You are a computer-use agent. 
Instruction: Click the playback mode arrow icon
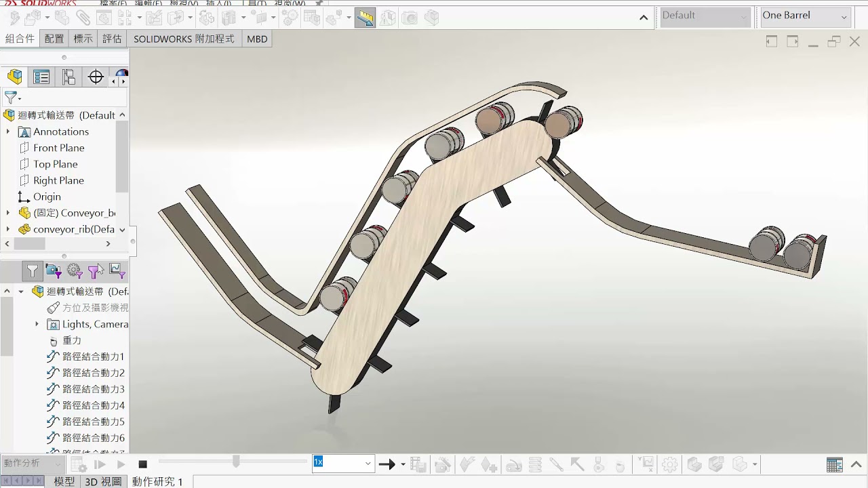coord(387,464)
